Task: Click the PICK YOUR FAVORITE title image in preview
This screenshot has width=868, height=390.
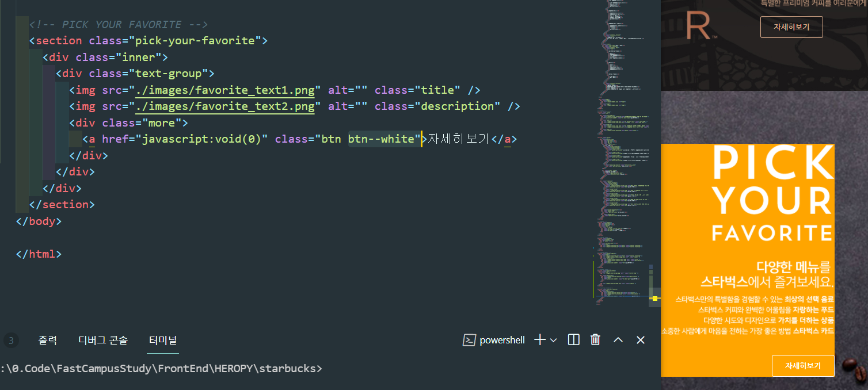Action: pyautogui.click(x=772, y=194)
